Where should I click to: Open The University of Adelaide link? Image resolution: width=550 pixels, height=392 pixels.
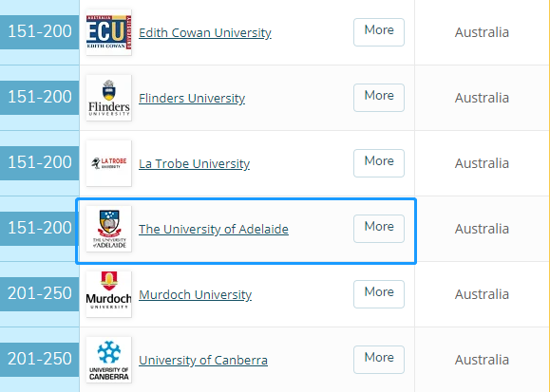[214, 229]
